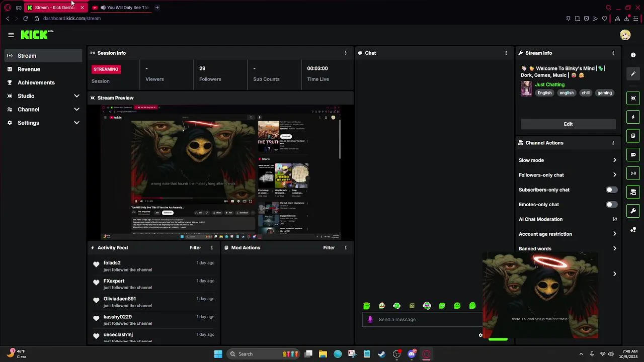644x362 pixels.
Task: Toggle Emotes-only chat switch
Action: point(611,205)
